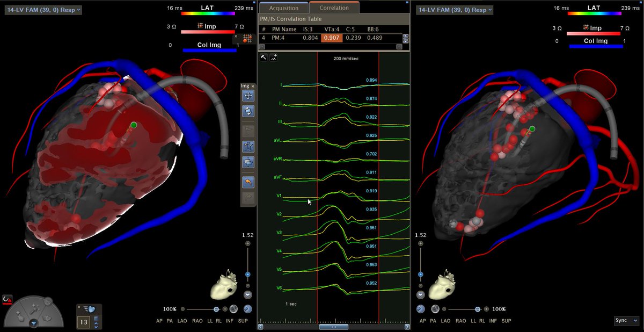The height and width of the screenshot is (332, 644).
Task: Click the highlighted 0.907 VTa correlation cell
Action: coord(332,38)
